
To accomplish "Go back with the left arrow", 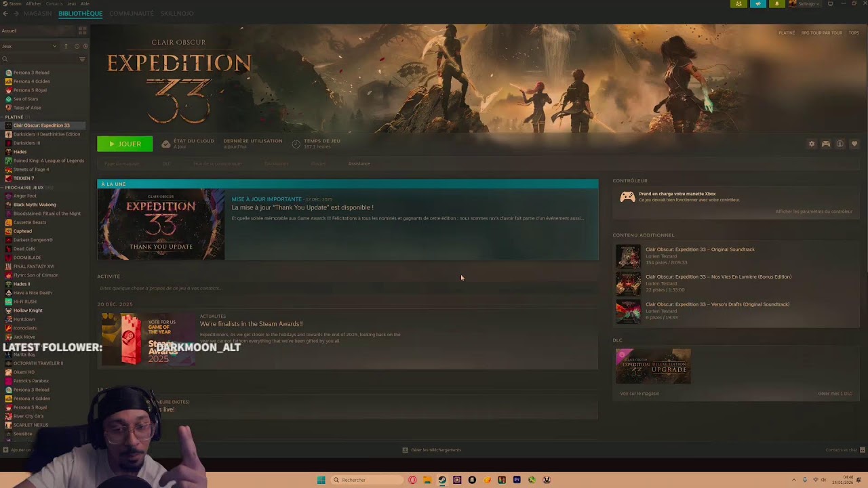I will (5, 14).
